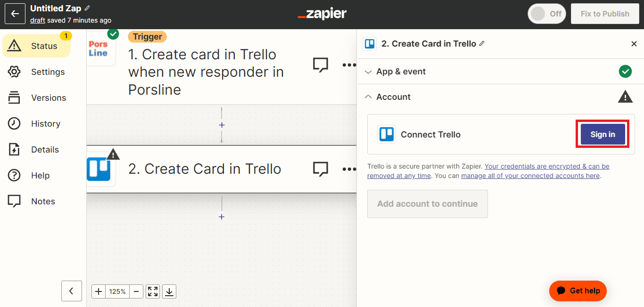Collapse the left sidebar chevron
The image size is (644, 307).
72,291
